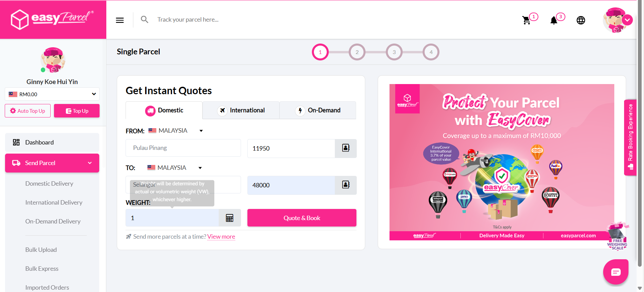The width and height of the screenshot is (644, 292).
Task: Click the FROM postcode field 11950
Action: tap(291, 148)
